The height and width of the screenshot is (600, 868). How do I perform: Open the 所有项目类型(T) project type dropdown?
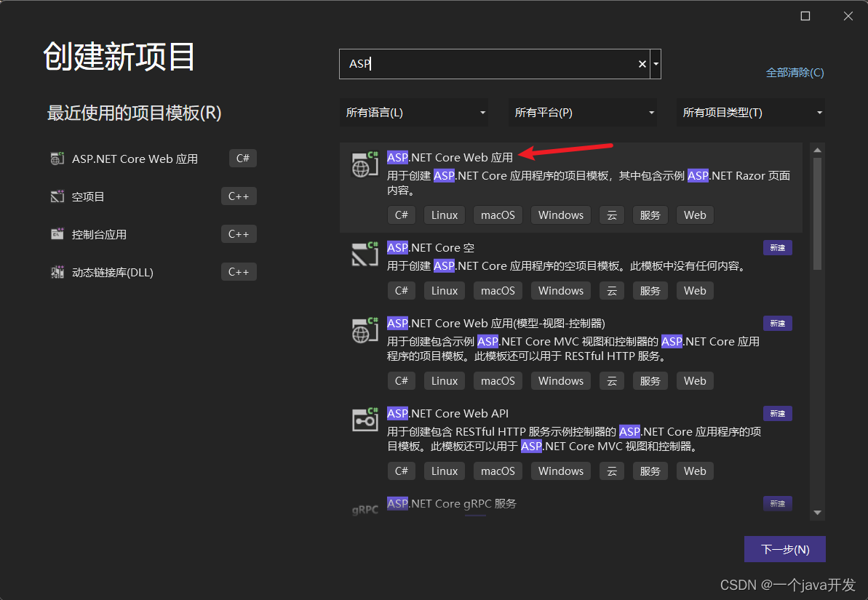(751, 112)
